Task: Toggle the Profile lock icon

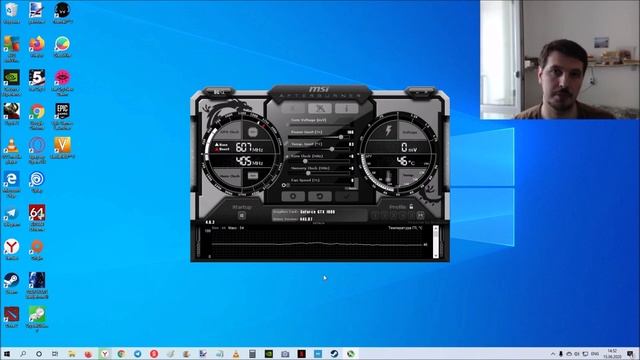Action: 411,207
